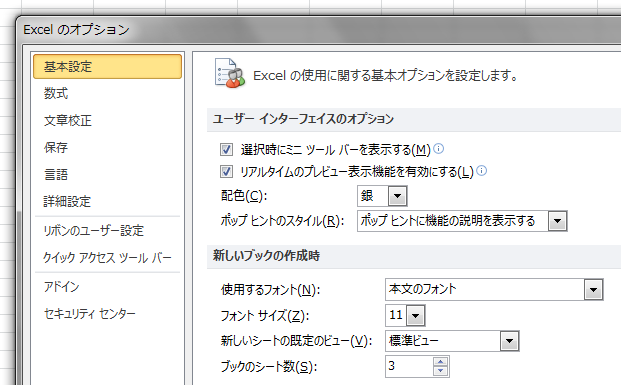Click the フォント サイズ(Z): label
This screenshot has width=621, height=385.
[x=265, y=316]
